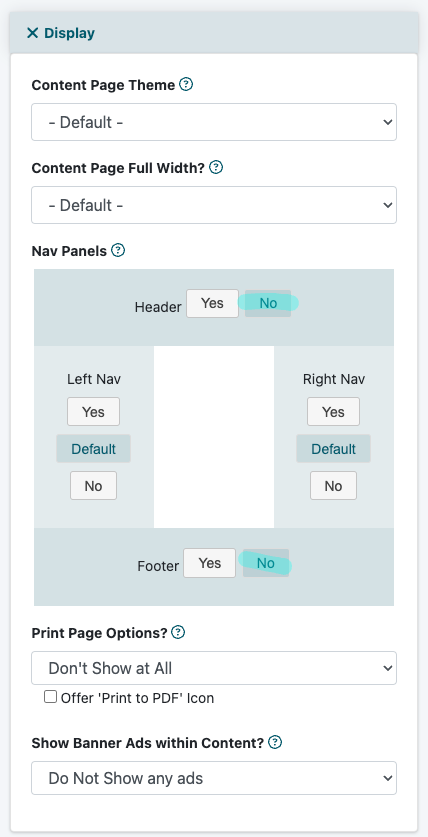428x837 pixels.
Task: Show help for Show Banner Ads within Content
Action: (275, 742)
